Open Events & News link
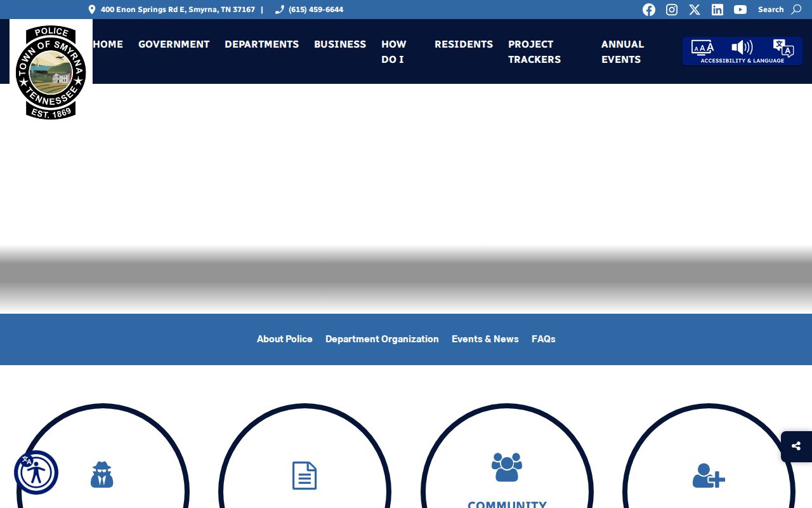The height and width of the screenshot is (508, 812). [485, 339]
